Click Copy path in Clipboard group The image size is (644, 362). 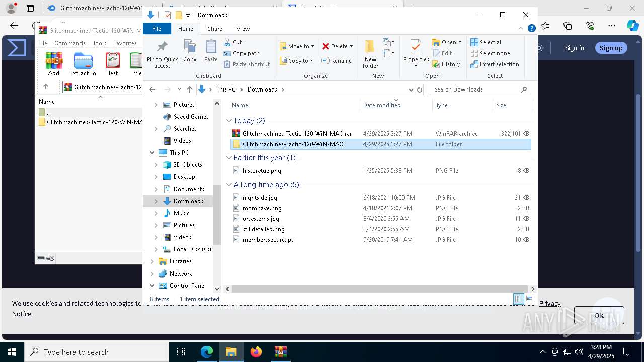tap(242, 53)
